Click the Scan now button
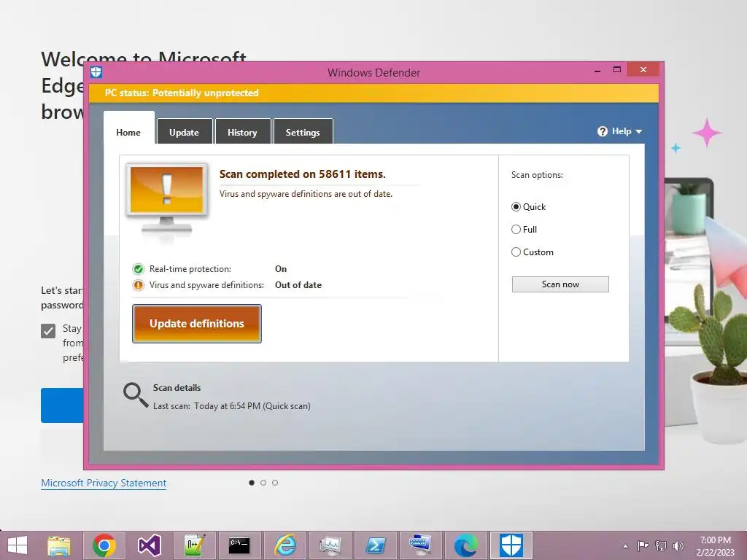Image resolution: width=747 pixels, height=560 pixels. (560, 284)
